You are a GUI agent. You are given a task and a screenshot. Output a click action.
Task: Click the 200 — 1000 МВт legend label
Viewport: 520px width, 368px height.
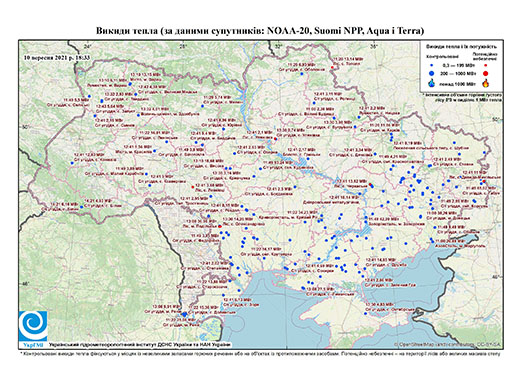pos(457,73)
